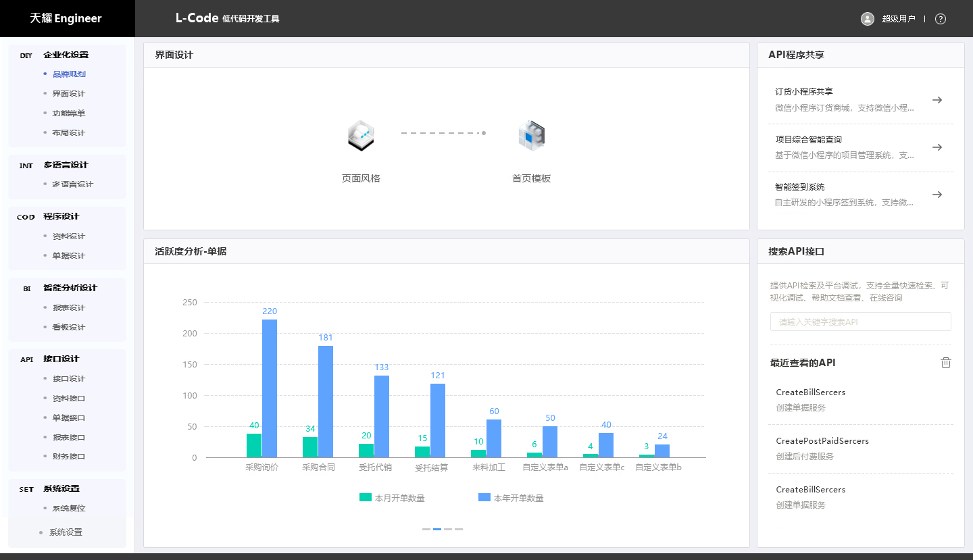973x560 pixels.
Task: Click the 超级用户 avatar icon
Action: (868, 19)
